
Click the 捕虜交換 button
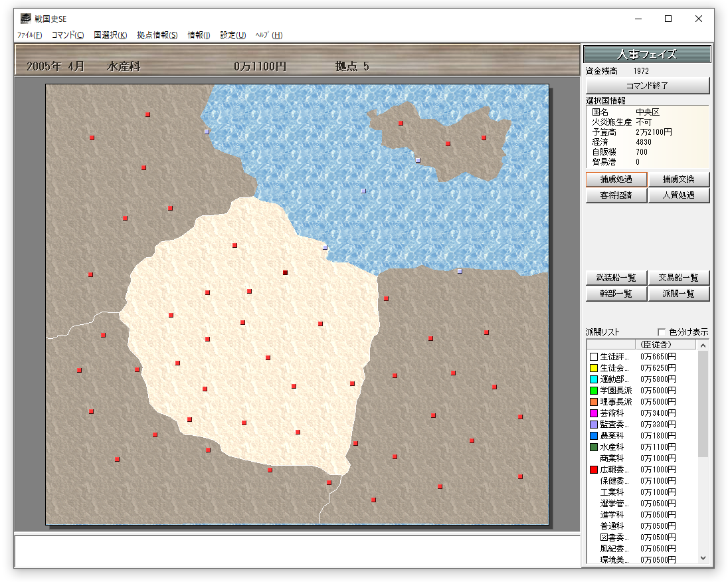[678, 179]
